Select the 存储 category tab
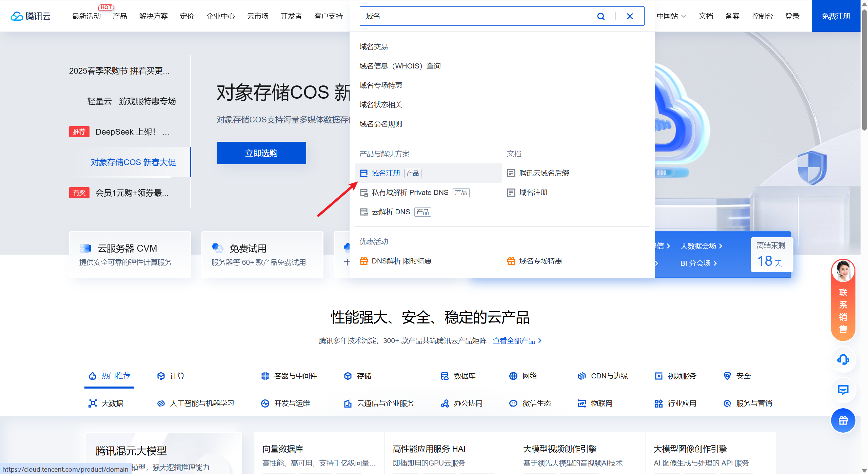The width and height of the screenshot is (868, 474). tap(358, 376)
